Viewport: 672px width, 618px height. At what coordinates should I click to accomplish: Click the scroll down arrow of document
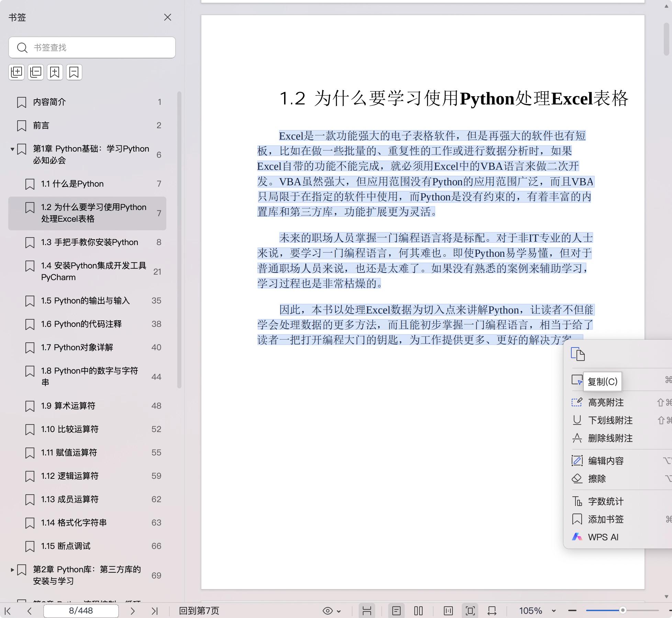[x=666, y=597]
